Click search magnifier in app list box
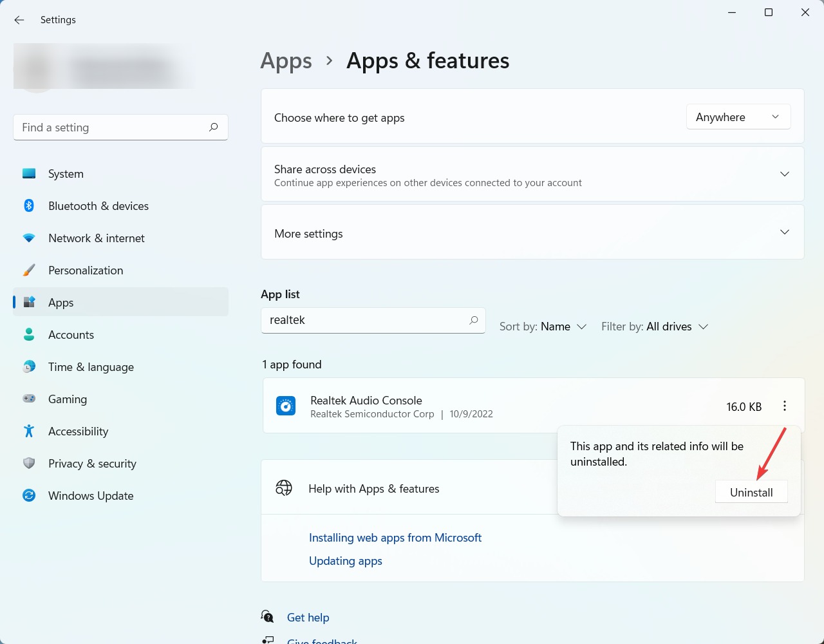This screenshot has height=644, width=824. click(474, 320)
